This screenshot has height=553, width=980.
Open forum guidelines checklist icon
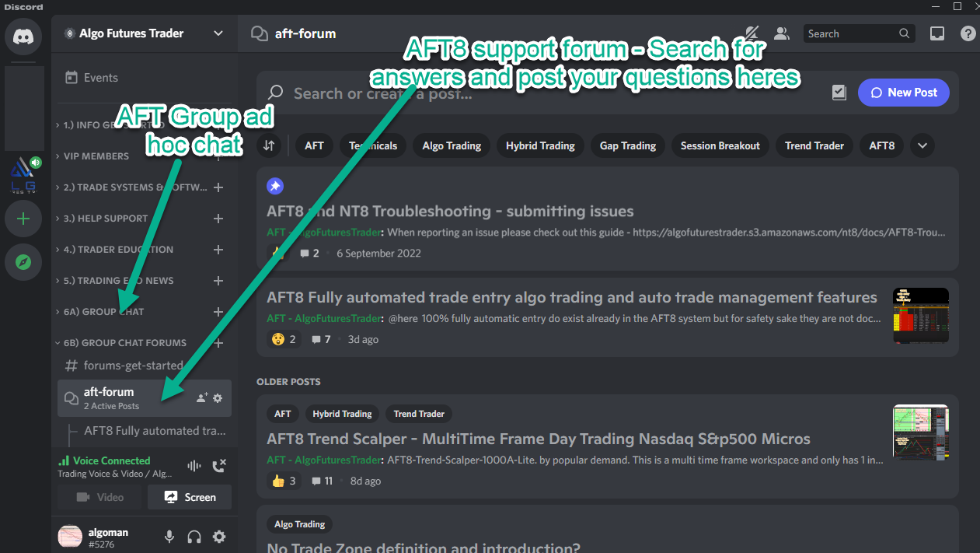point(839,93)
